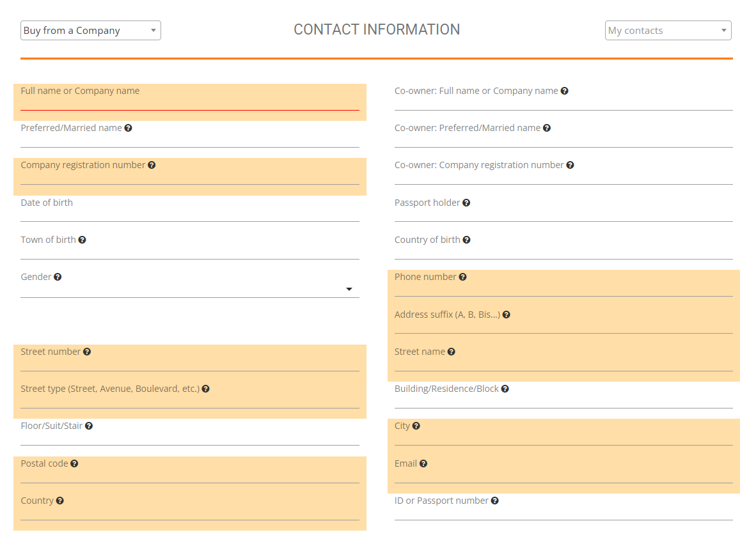This screenshot has width=756, height=537.
Task: Click the Full name or Company name field
Action: pyautogui.click(x=189, y=103)
